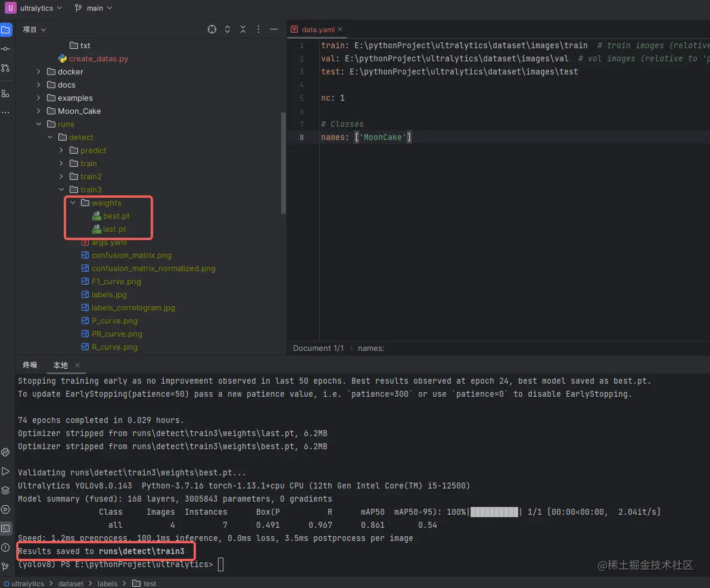Click Document 1/1 editor breadcrumb
This screenshot has height=588, width=710.
(x=318, y=349)
